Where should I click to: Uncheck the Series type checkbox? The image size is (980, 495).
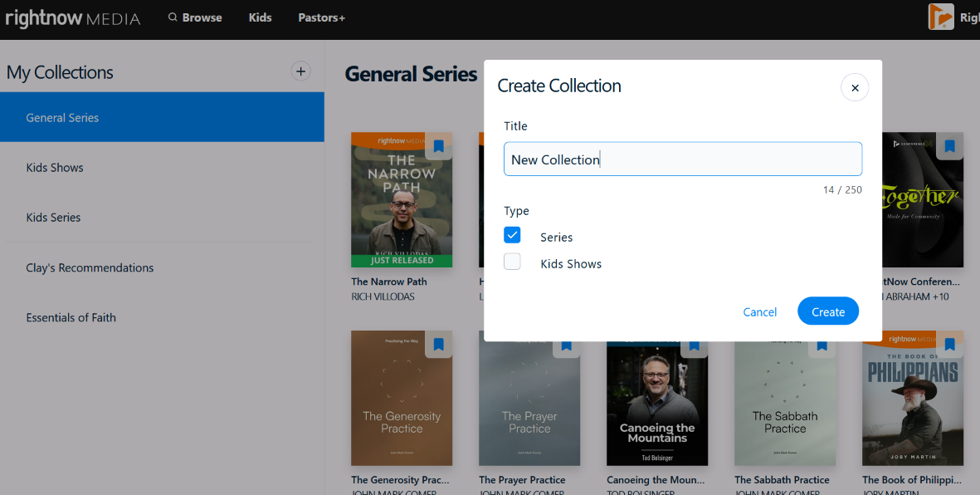point(512,235)
